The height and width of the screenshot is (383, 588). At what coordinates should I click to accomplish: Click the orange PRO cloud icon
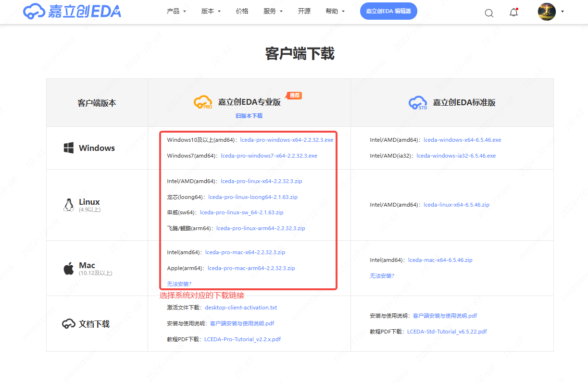[x=203, y=102]
